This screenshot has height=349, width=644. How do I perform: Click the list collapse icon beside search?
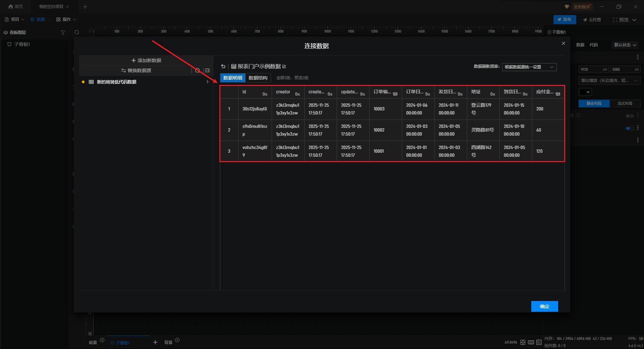[207, 70]
